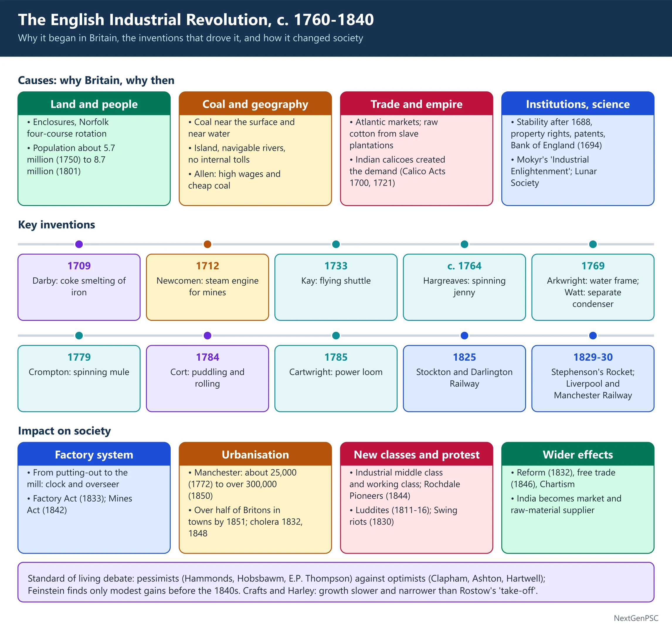
Task: Click 'Luddites (1811-16); Swing riots' bullet
Action: click(403, 516)
